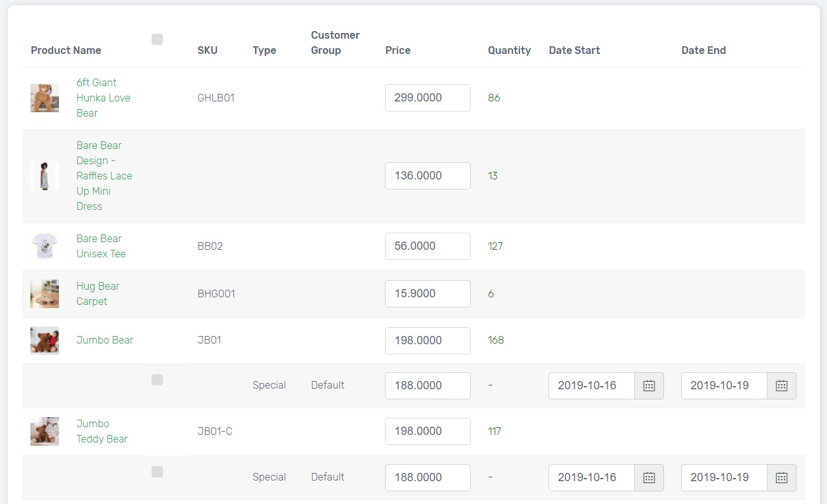Open calendar for Jumbo Teddy Bear special end date
Image resolution: width=827 pixels, height=504 pixels.
pyautogui.click(x=781, y=477)
